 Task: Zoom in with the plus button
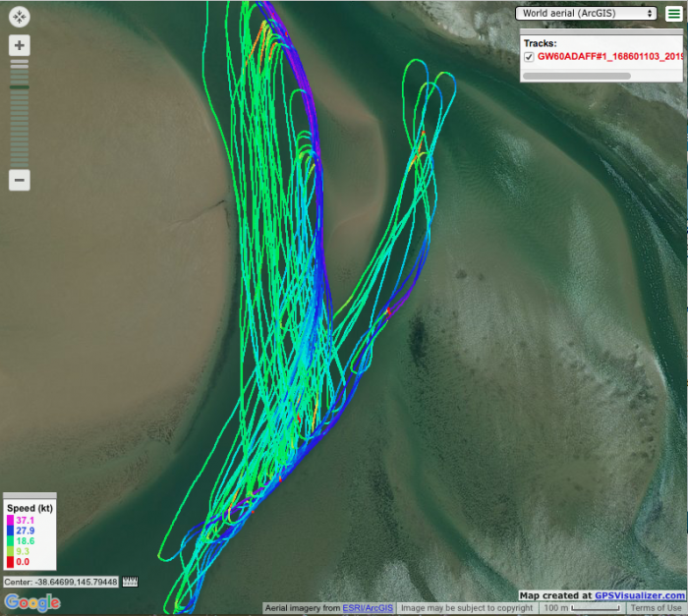[x=20, y=45]
